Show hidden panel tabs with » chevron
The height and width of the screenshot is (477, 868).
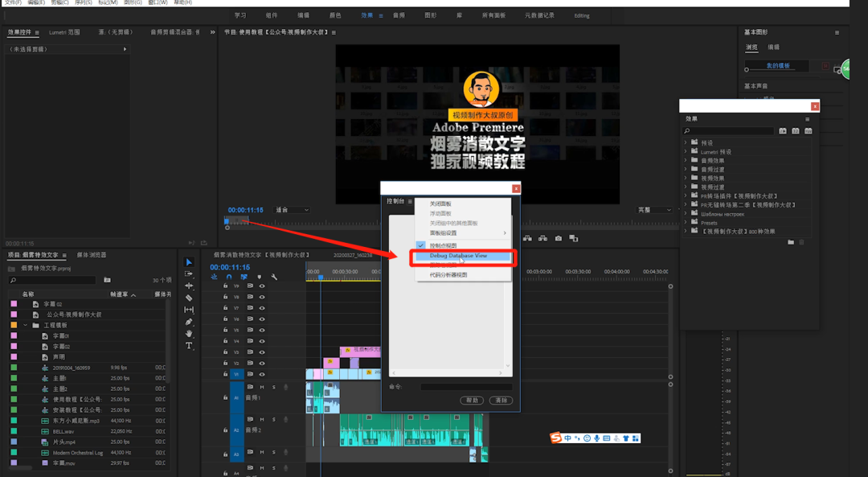pos(212,32)
